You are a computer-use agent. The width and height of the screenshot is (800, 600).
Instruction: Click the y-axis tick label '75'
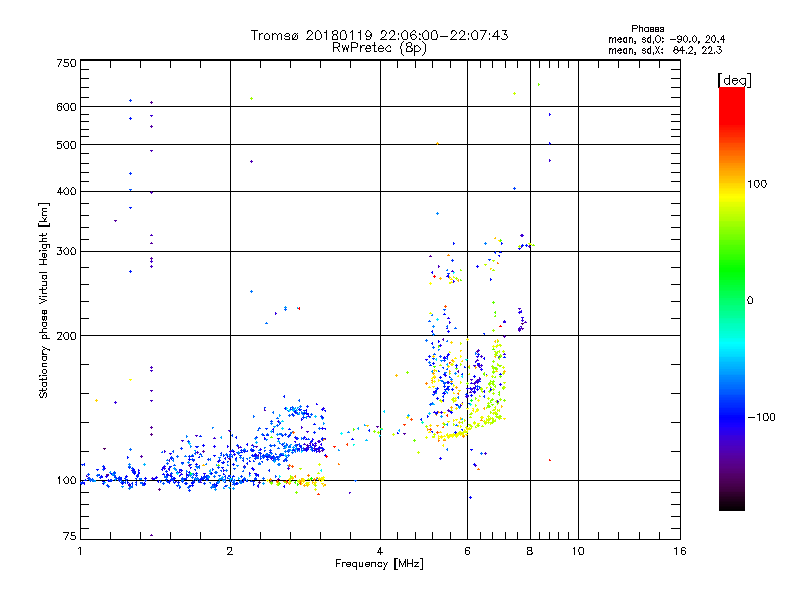pyautogui.click(x=70, y=536)
